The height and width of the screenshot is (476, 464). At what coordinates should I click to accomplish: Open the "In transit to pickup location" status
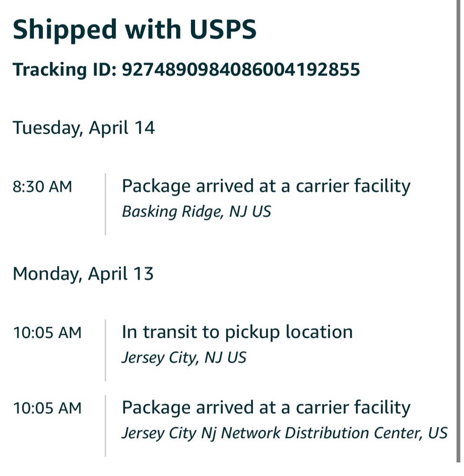237,332
